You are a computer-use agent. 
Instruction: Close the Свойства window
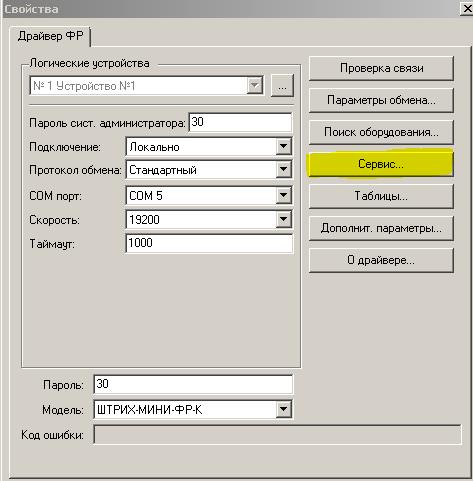(x=467, y=9)
